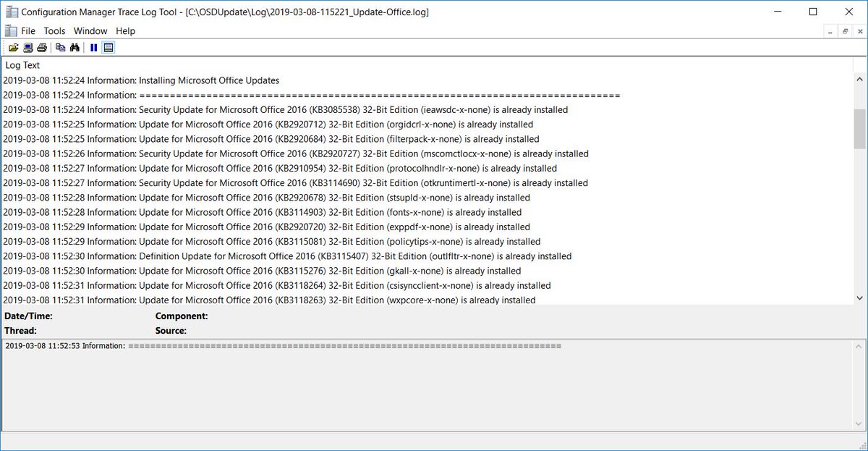The height and width of the screenshot is (451, 868).
Task: Open Find with the binoculars icon
Action: pos(75,48)
